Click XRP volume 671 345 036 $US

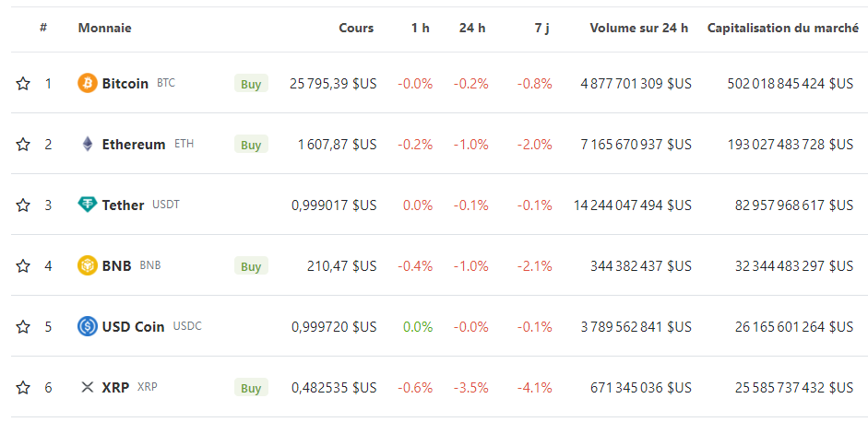(x=641, y=388)
